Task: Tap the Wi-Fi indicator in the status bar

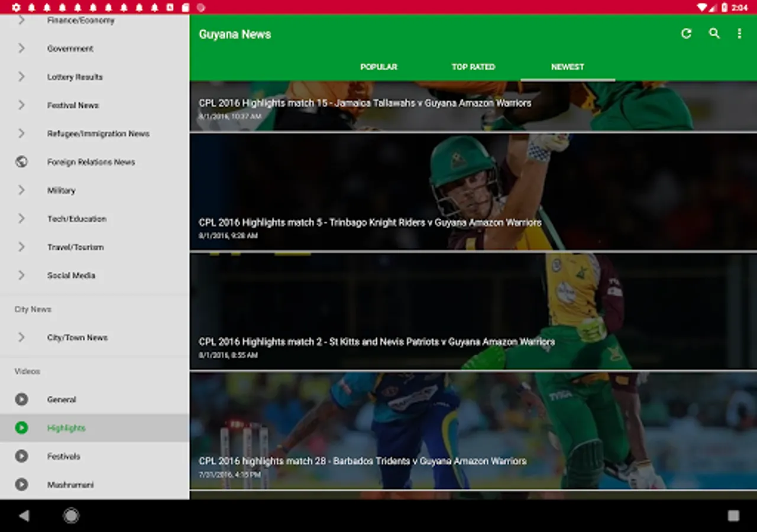Action: click(701, 7)
